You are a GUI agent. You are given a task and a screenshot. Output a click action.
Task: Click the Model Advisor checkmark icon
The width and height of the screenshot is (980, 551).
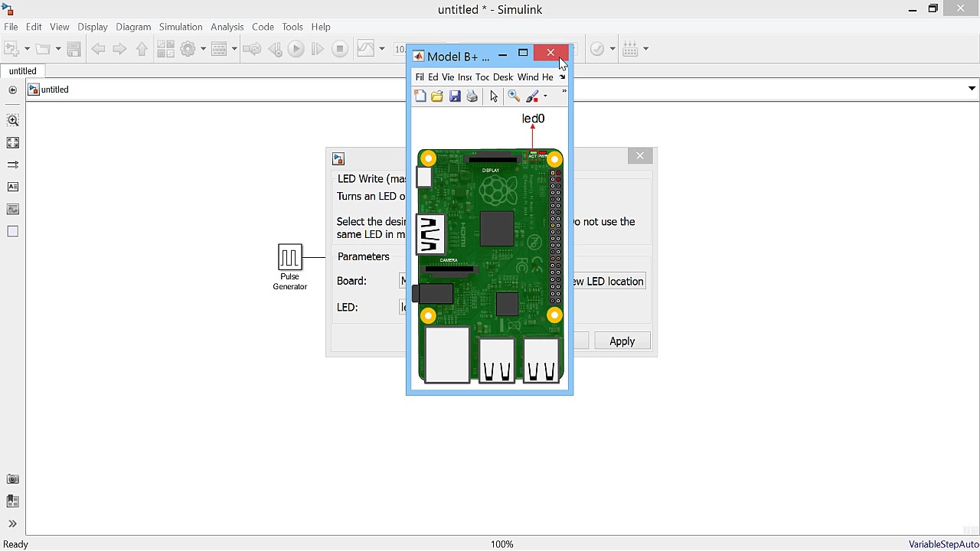[597, 49]
